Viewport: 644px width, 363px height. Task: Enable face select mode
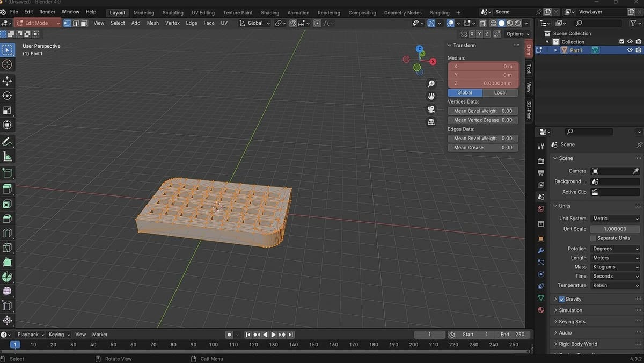click(84, 23)
